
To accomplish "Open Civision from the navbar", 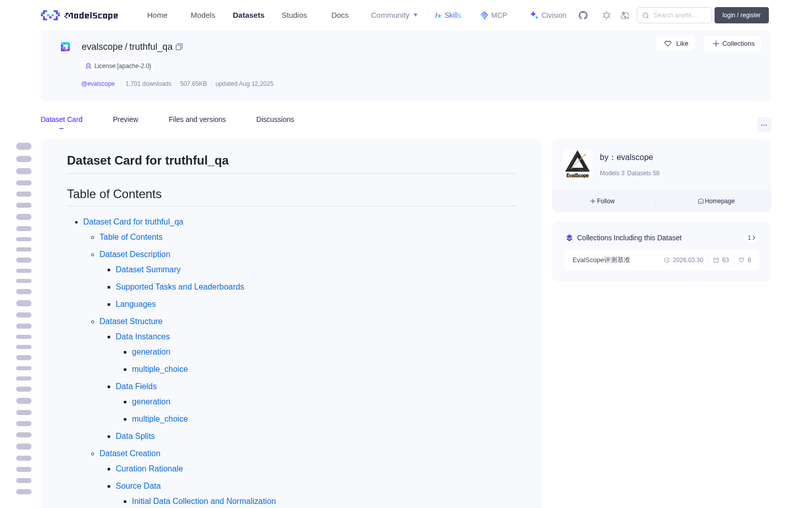I will pos(548,15).
